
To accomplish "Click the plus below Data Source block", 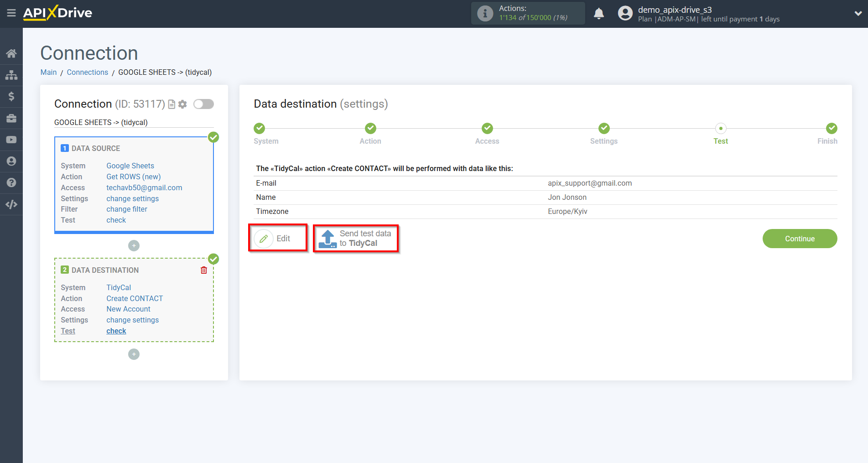I will pos(134,245).
